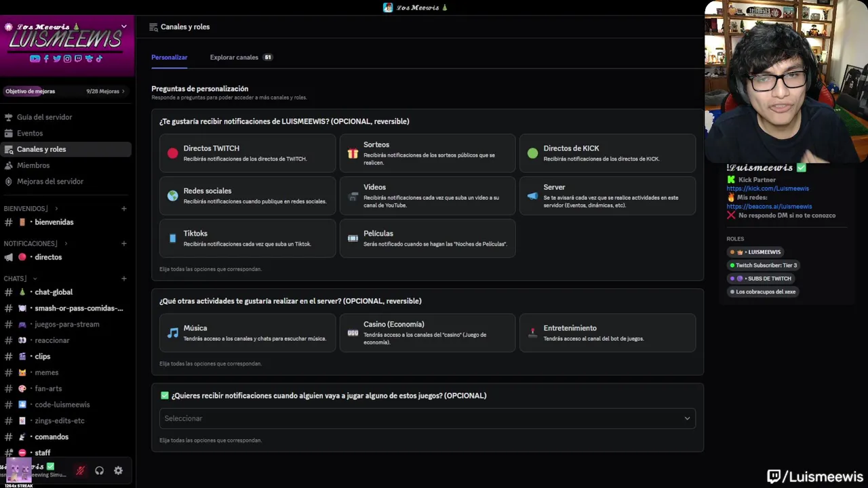Click the headphones deafen icon
This screenshot has width=868, height=488.
coord(99,470)
